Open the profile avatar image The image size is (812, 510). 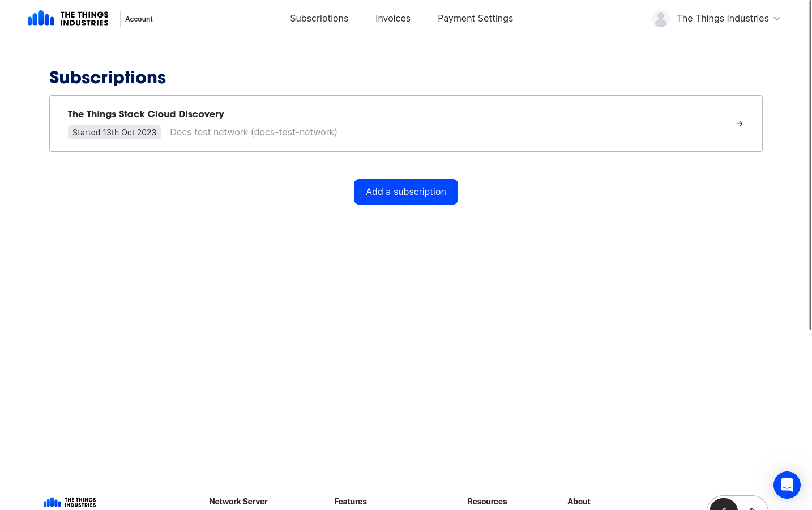661,18
